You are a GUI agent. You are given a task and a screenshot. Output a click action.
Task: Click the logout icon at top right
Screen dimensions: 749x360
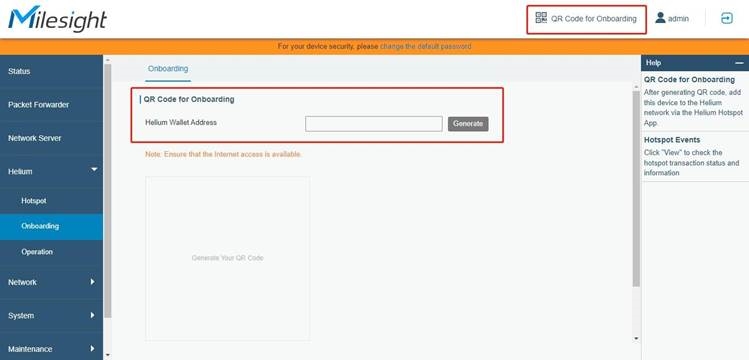(x=727, y=18)
